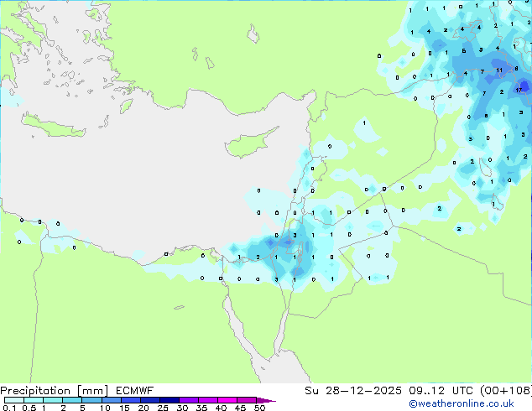Select the 15–20 mm legend color swatch
The height and width of the screenshot is (411, 532).
click(131, 400)
